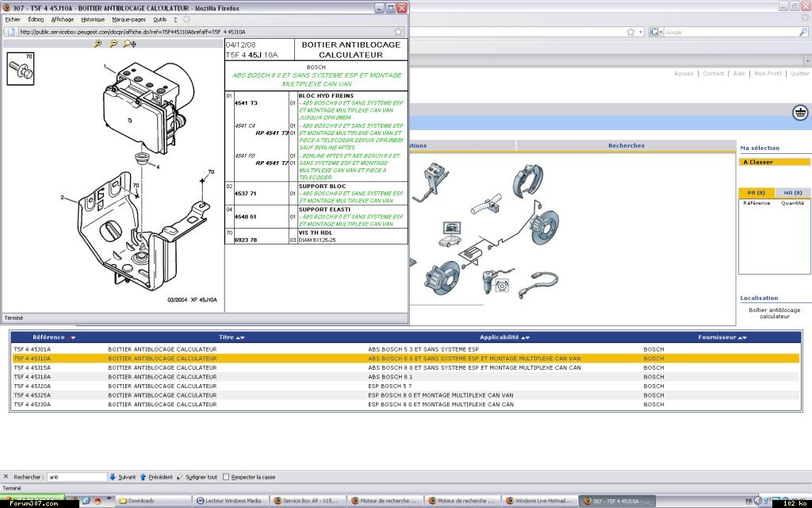Click the zoom-out magnifier icon in the popup
The image size is (812, 508).
click(113, 44)
